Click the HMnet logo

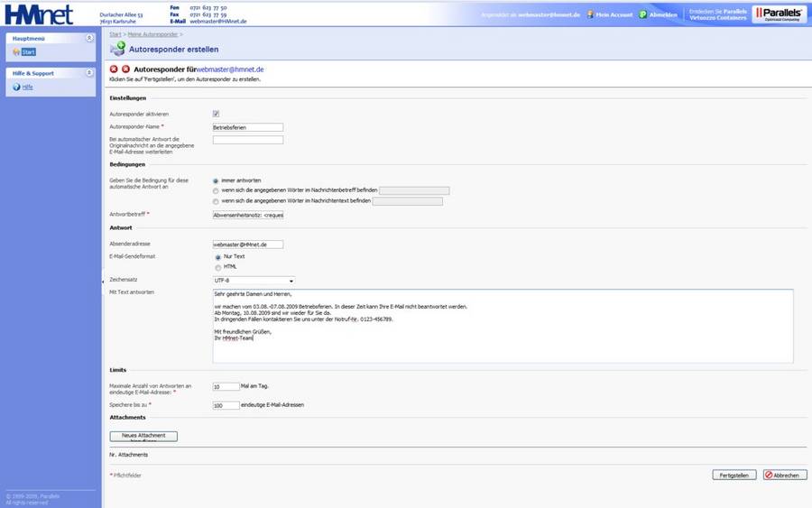(x=39, y=14)
